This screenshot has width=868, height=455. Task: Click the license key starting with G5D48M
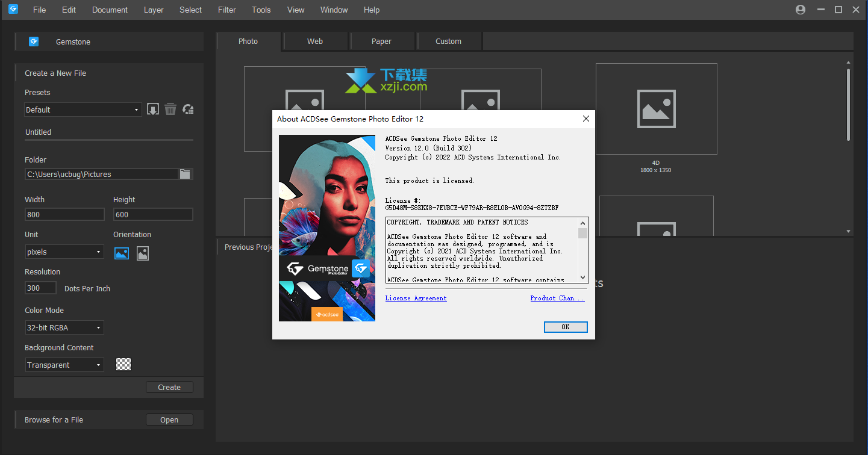pyautogui.click(x=472, y=208)
